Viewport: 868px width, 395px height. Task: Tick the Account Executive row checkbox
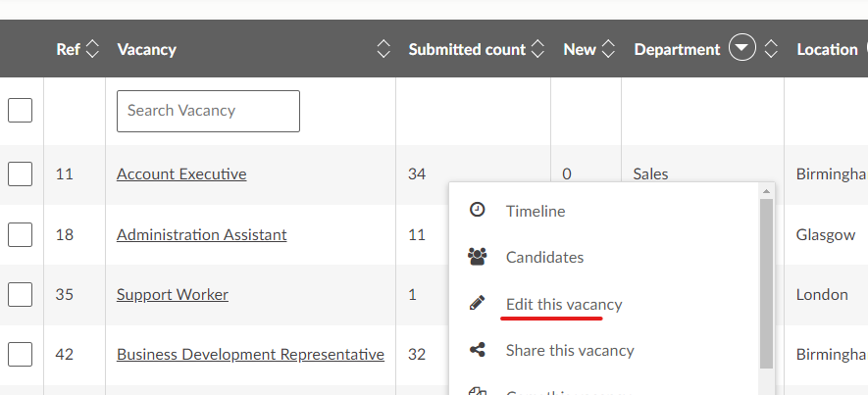(x=21, y=174)
